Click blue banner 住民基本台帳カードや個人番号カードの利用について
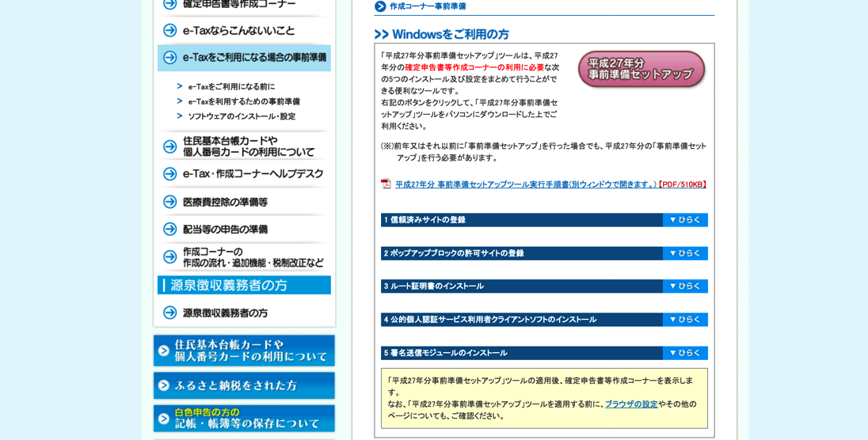This screenshot has height=440, width=868. point(244,351)
